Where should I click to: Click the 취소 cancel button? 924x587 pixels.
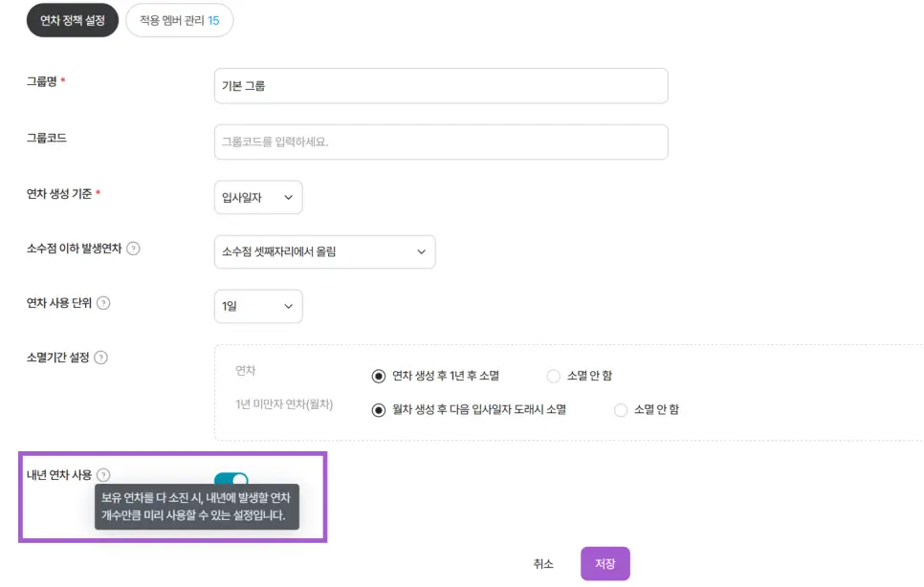542,564
